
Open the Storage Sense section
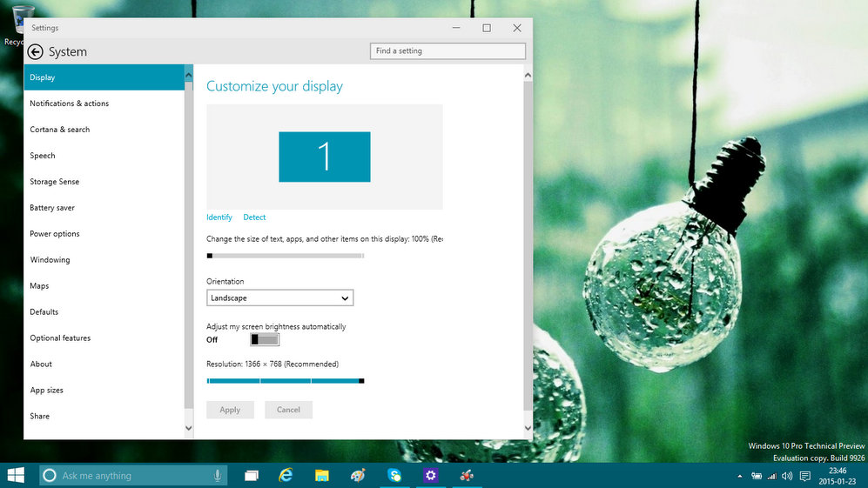[55, 182]
